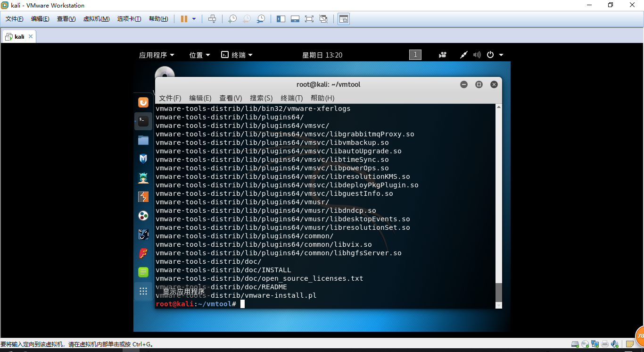Open the power icon system menu
The height and width of the screenshot is (352, 644).
point(490,55)
